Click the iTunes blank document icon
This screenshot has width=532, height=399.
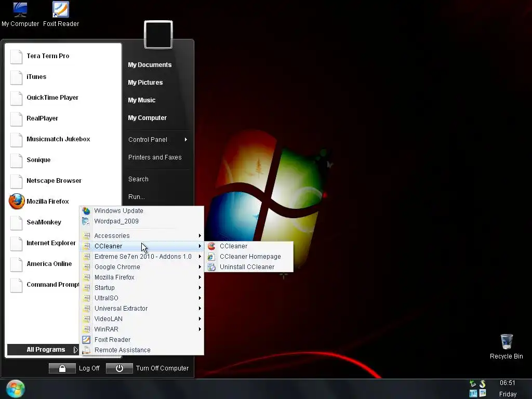16,77
